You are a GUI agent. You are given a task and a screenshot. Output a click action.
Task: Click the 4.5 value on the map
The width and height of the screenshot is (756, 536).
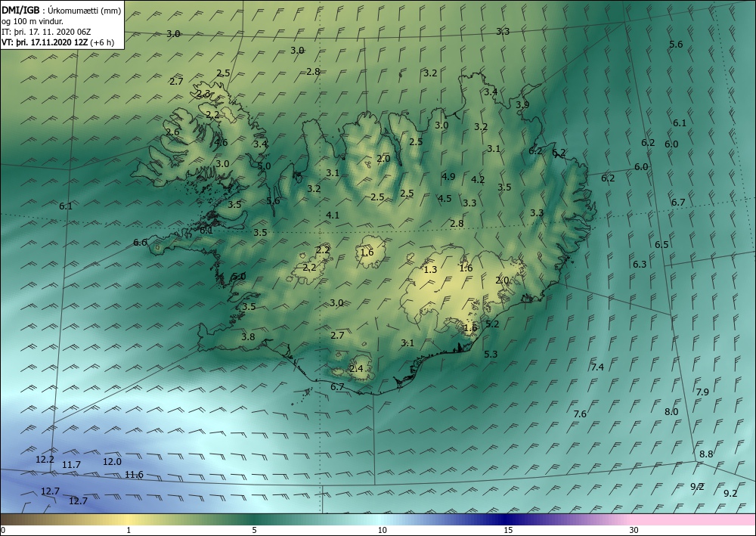point(445,198)
